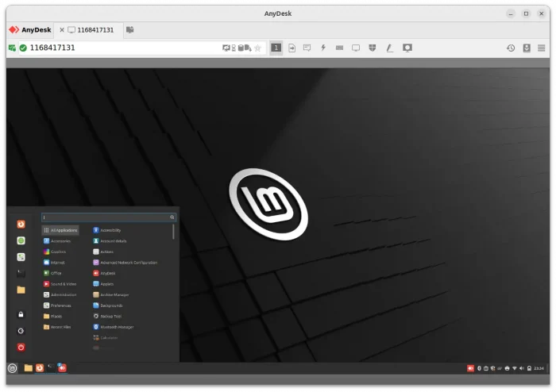The height and width of the screenshot is (392, 556).
Task: Launch Account details from app list
Action: [x=110, y=241]
